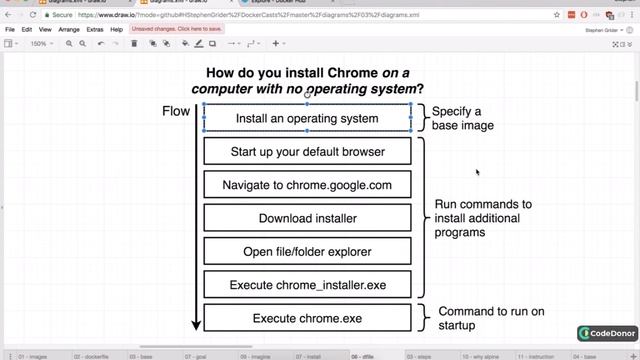Viewport: 640px width, 360px height.
Task: Click the To Back icon
Action: [167, 43]
